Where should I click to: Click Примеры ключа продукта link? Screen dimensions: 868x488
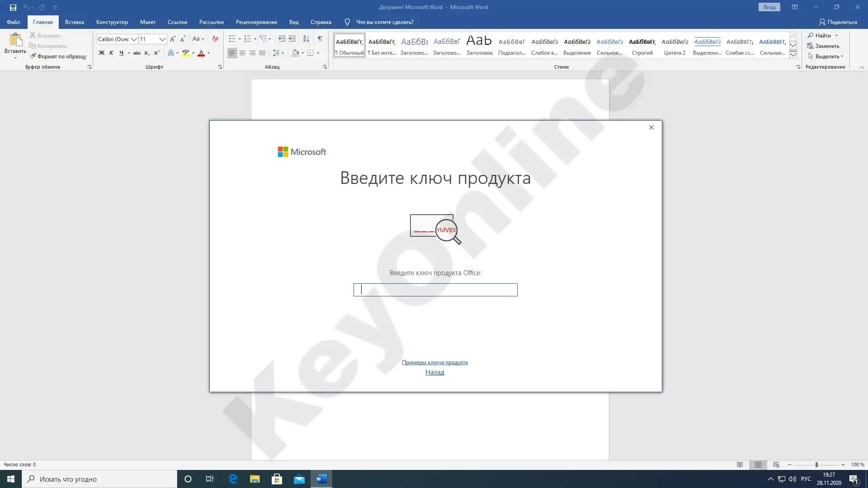tap(435, 362)
